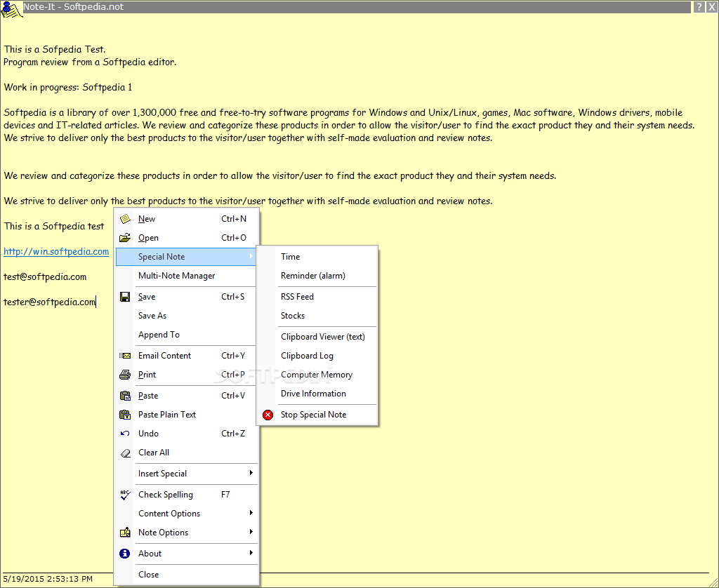Click the 'This is a Softpedia test' line
719x588 pixels.
54,227
